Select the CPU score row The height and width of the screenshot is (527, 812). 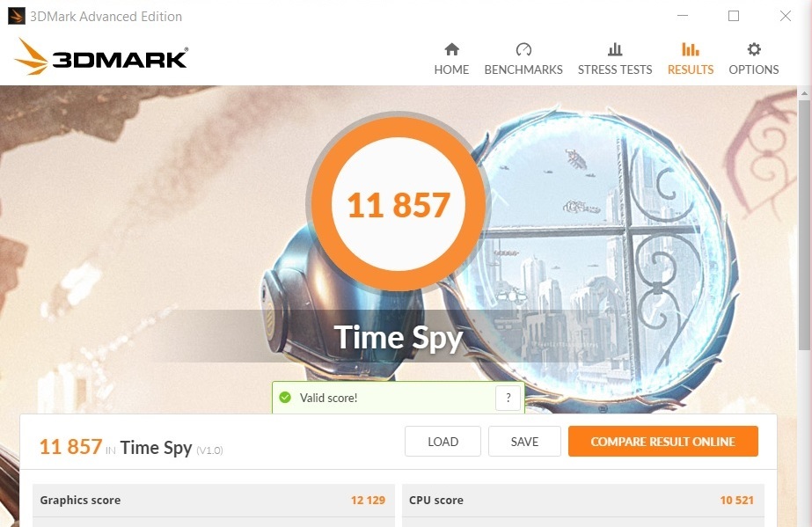[x=583, y=500]
